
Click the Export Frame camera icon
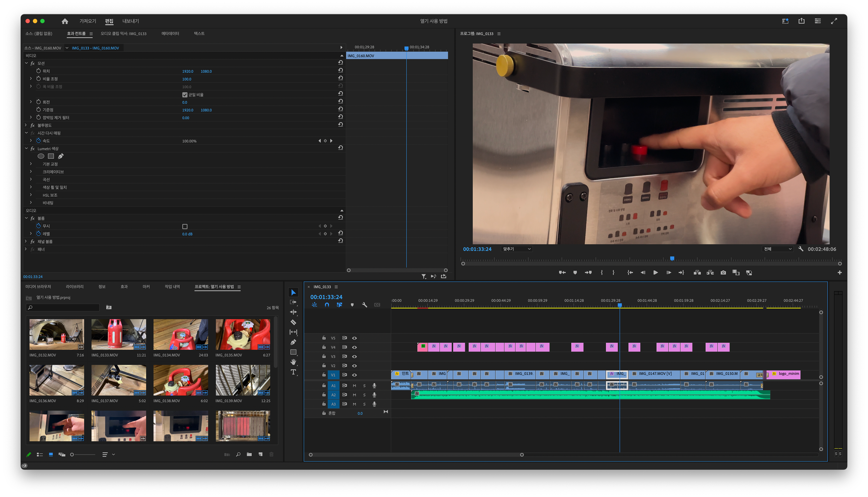pos(723,272)
